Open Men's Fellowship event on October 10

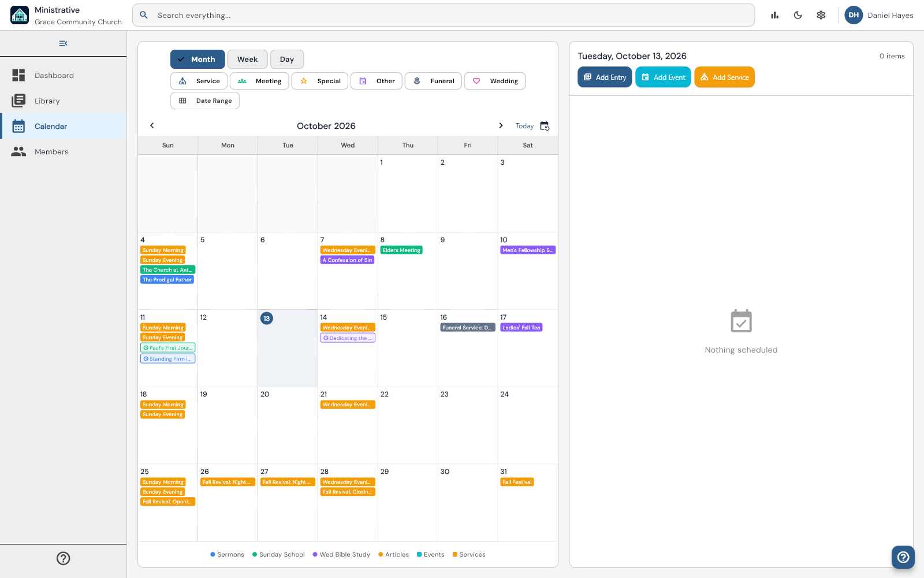[x=528, y=250]
